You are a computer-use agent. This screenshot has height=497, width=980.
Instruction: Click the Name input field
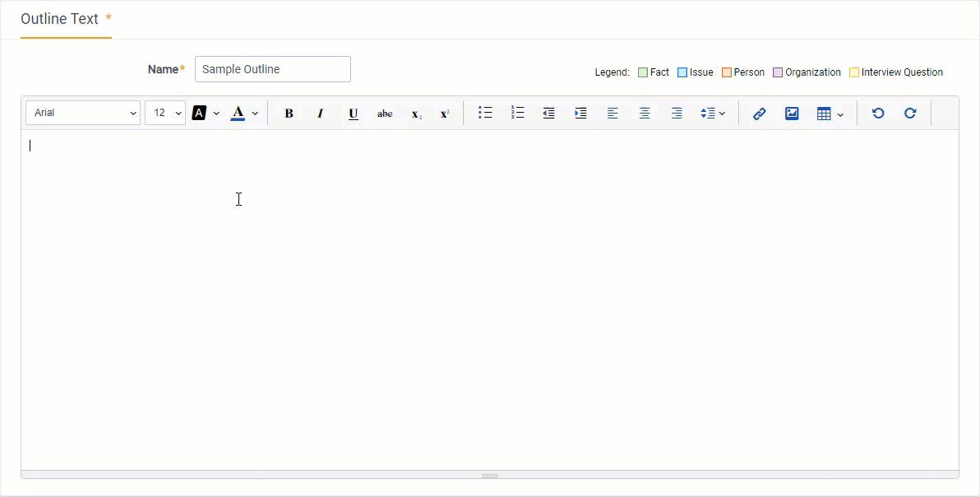tap(272, 69)
